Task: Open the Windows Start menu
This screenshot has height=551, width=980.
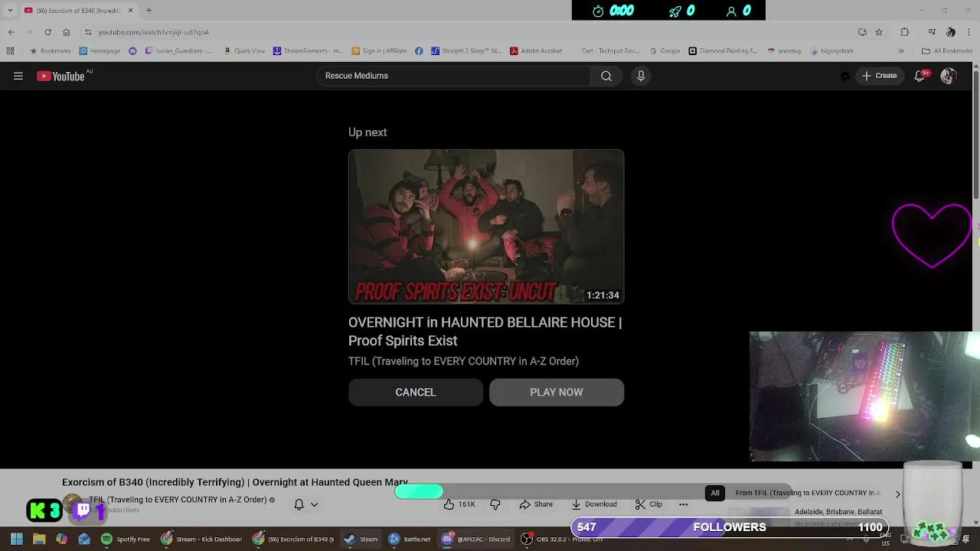Action: (x=17, y=540)
